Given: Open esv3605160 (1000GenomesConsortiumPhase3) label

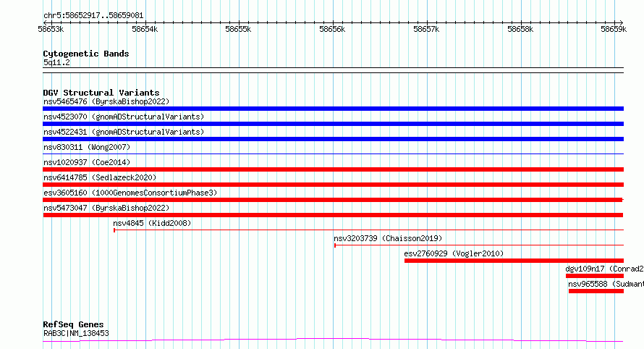Looking at the screenshot, I should point(130,193).
